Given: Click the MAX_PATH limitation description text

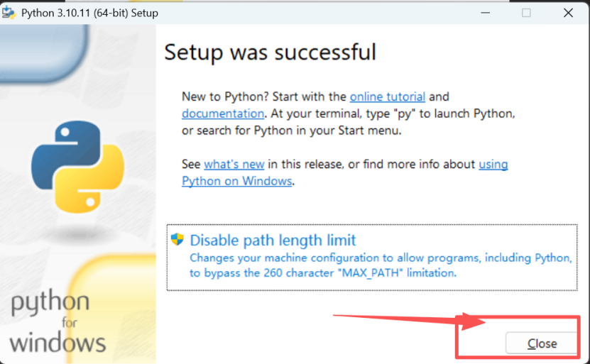Looking at the screenshot, I should pos(381,265).
